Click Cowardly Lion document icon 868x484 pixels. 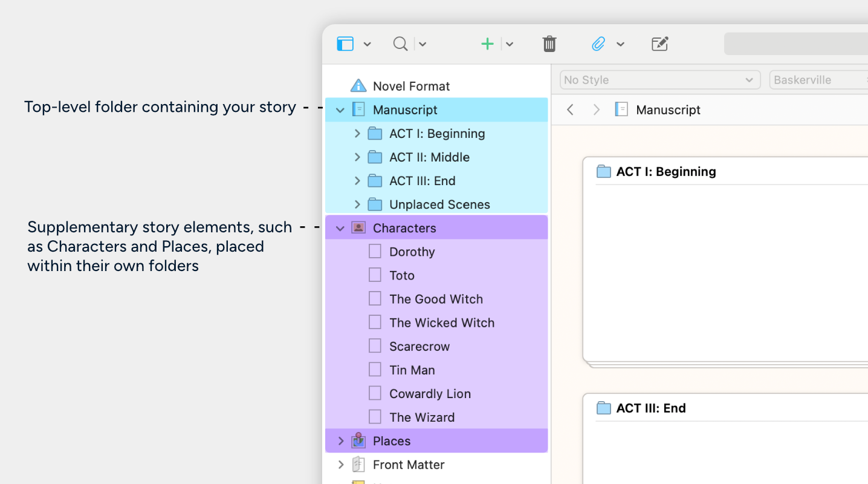pyautogui.click(x=375, y=393)
